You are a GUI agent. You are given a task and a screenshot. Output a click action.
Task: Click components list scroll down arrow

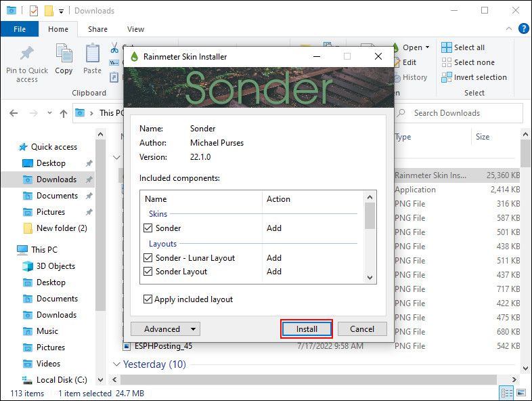point(370,278)
